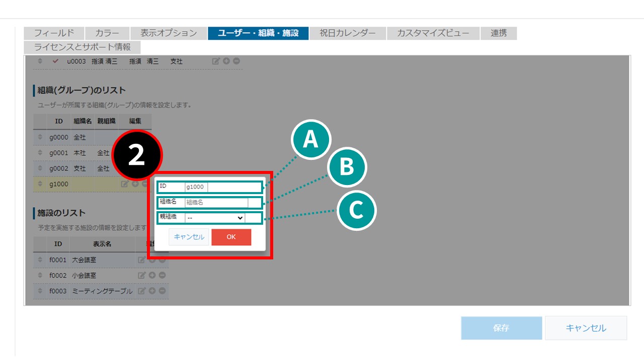Screen dimensions: 644x362
Task: Click the plus icon in u0003 row
Action: click(x=226, y=61)
